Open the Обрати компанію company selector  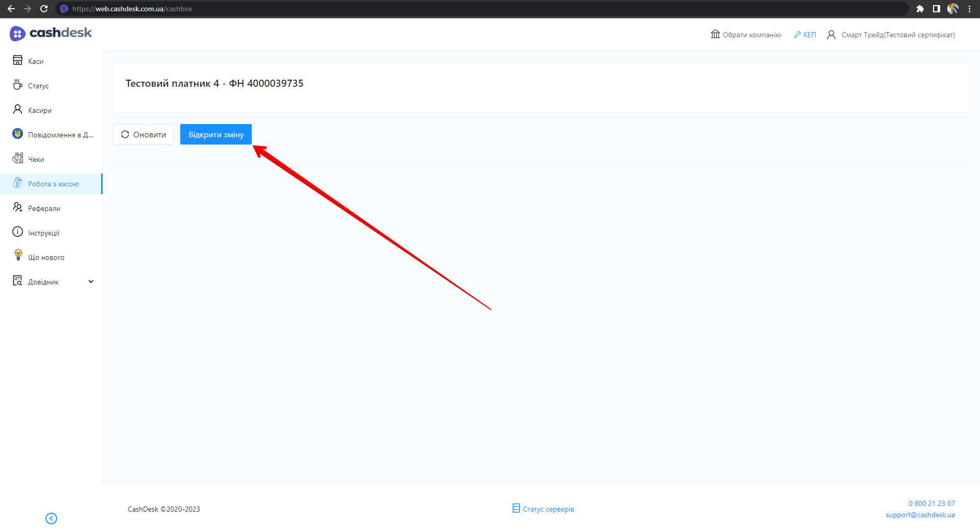[x=746, y=35]
